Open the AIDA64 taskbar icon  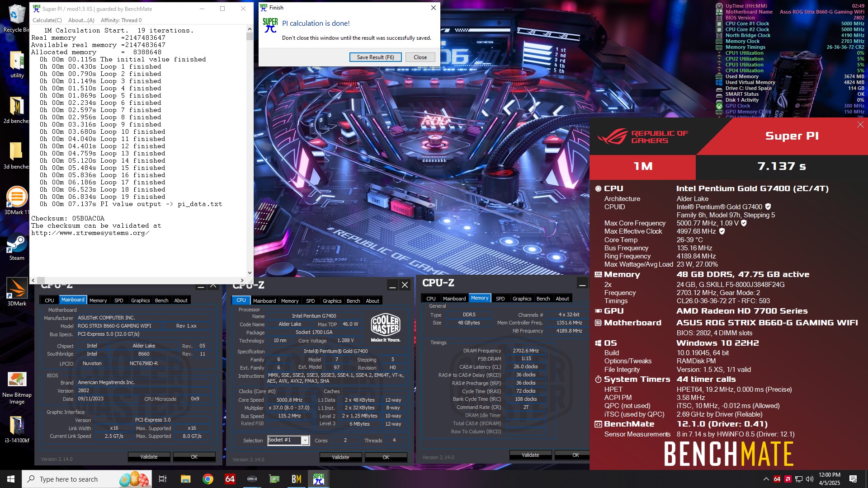pos(230,479)
